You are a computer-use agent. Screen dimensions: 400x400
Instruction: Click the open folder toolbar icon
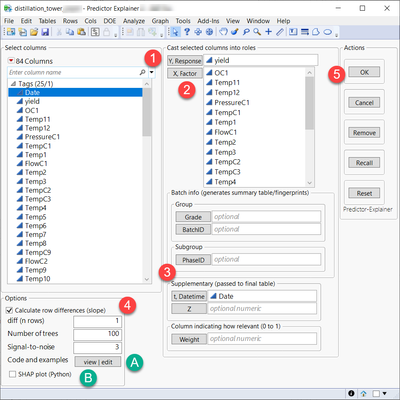[34, 32]
